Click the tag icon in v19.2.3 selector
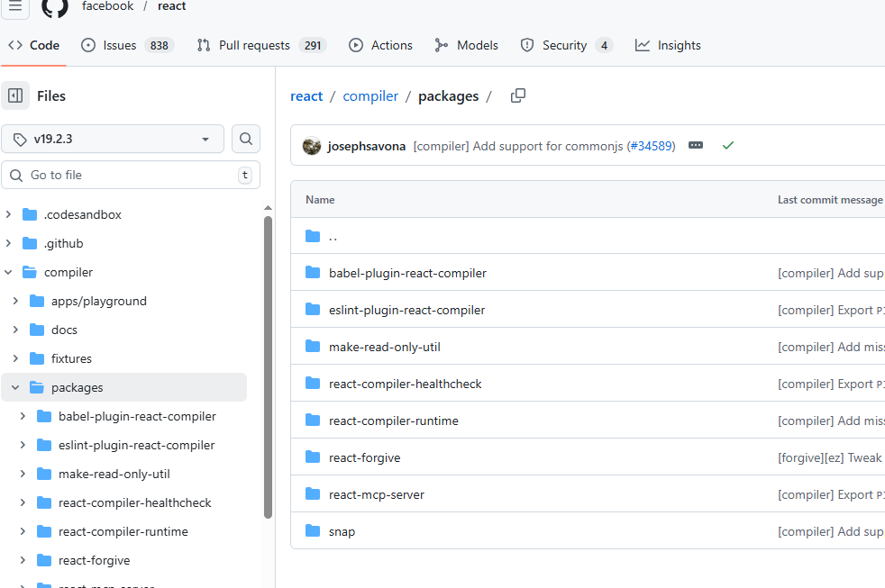This screenshot has height=588, width=885. coord(20,140)
